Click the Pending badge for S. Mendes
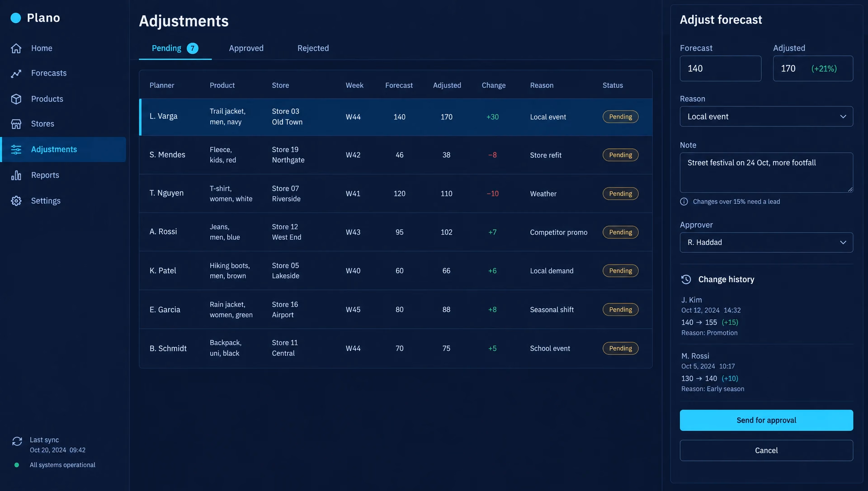Viewport: 868px width, 491px height. click(x=620, y=155)
